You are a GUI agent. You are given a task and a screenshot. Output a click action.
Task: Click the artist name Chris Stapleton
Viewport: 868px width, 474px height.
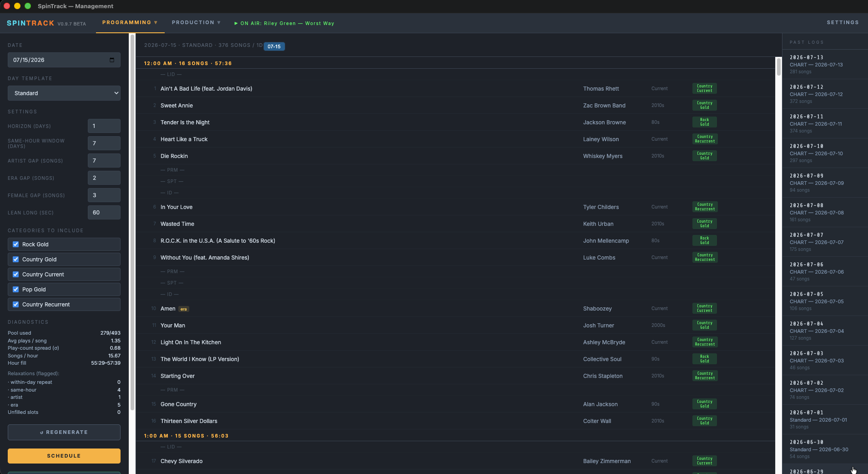pyautogui.click(x=603, y=376)
